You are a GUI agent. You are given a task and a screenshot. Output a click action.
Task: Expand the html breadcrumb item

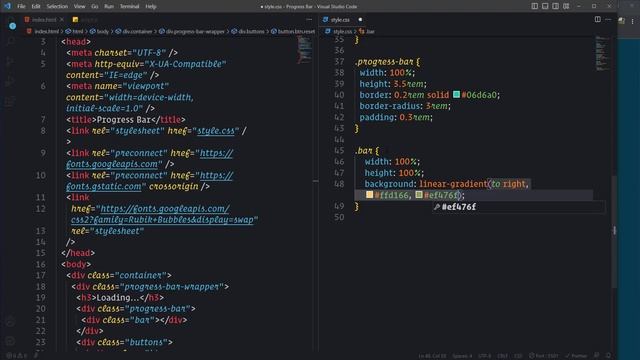(74, 31)
